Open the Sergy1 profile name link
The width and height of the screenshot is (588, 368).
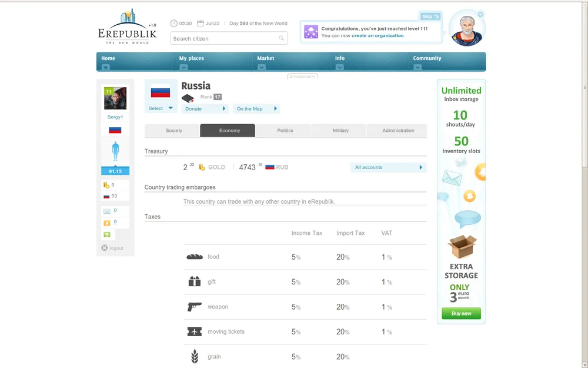click(115, 117)
